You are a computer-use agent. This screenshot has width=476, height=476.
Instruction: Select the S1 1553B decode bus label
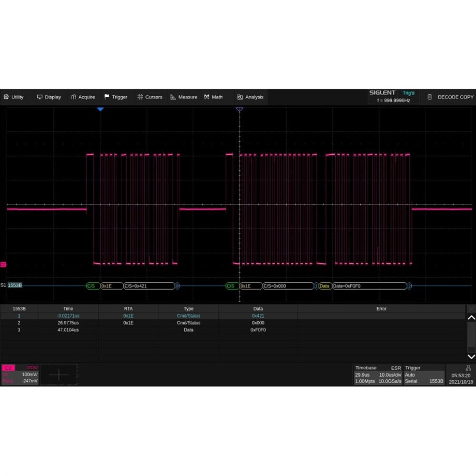click(x=14, y=286)
